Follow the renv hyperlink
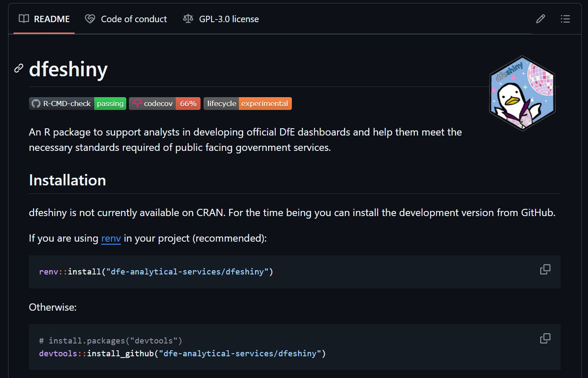The image size is (588, 378). [111, 238]
